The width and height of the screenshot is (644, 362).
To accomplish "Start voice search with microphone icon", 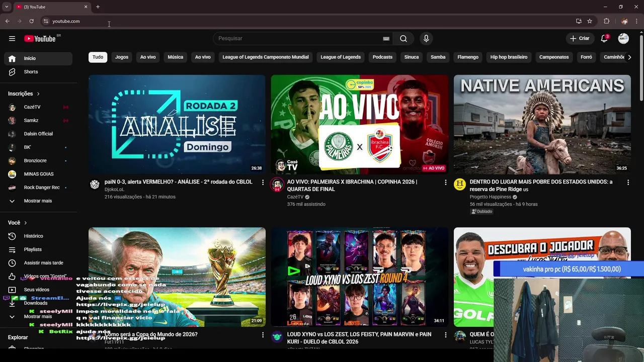I will (426, 39).
